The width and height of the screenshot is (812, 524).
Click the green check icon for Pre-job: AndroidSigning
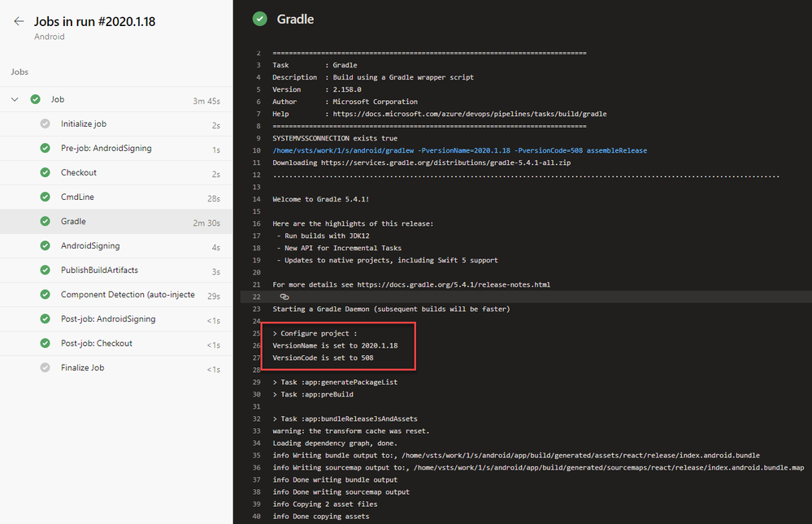(45, 148)
